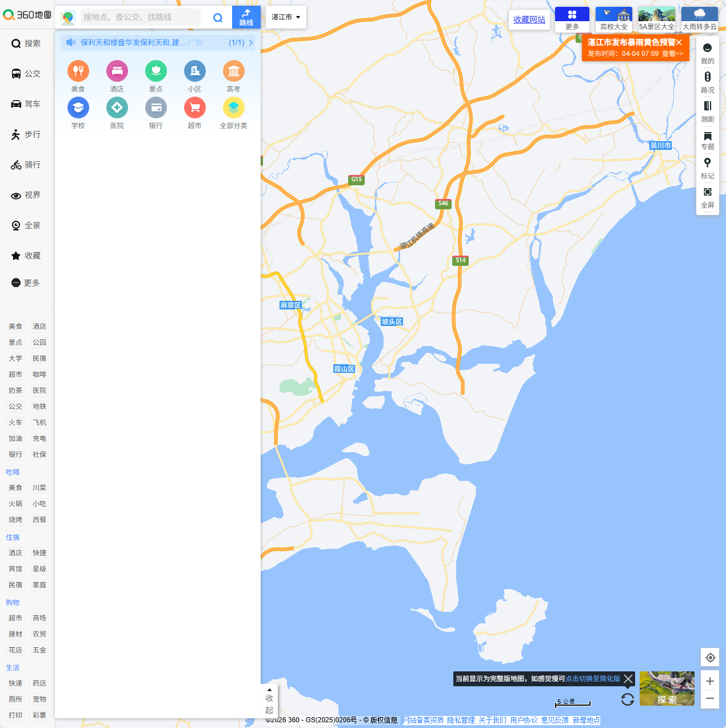This screenshot has width=726, height=728.
Task: Select the 银行 bank category icon
Action: coord(155,108)
